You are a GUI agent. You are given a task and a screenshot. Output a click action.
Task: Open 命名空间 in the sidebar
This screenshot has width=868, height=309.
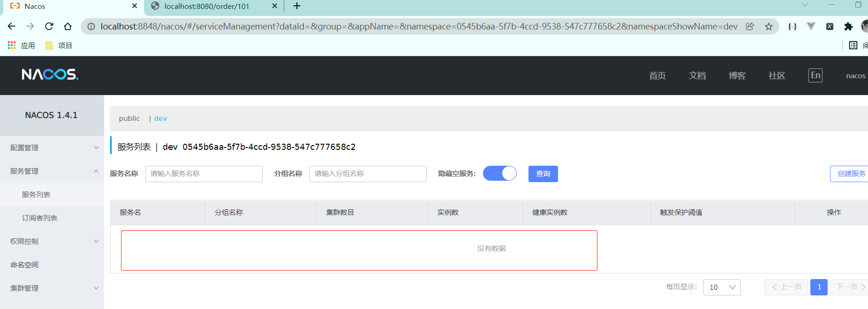pyautogui.click(x=52, y=265)
